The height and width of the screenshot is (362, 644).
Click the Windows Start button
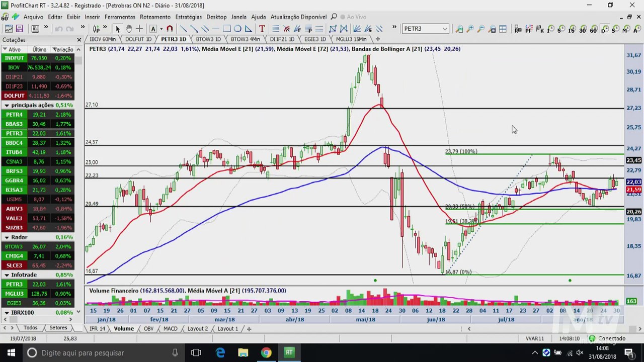(11, 352)
